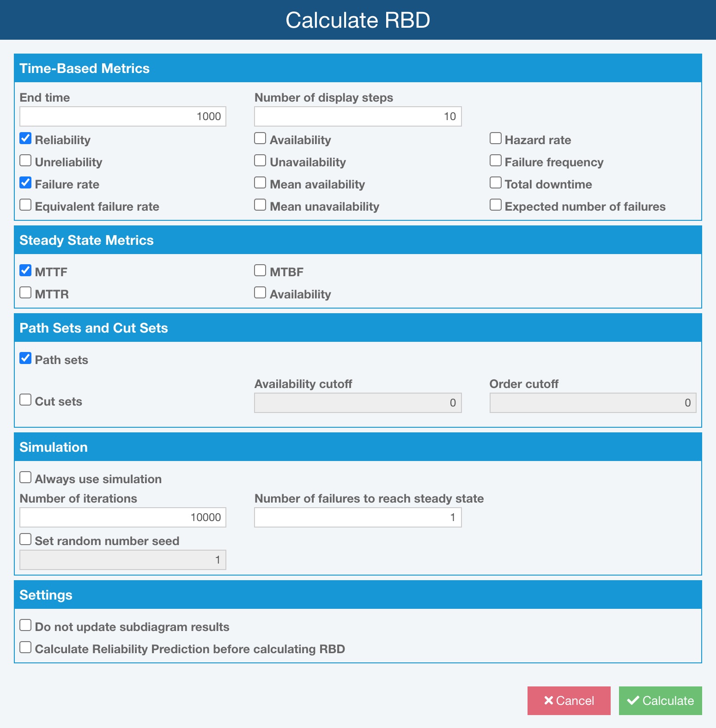Enable Do not update subdiagram results
Screen dimensions: 716x728
[x=26, y=625]
